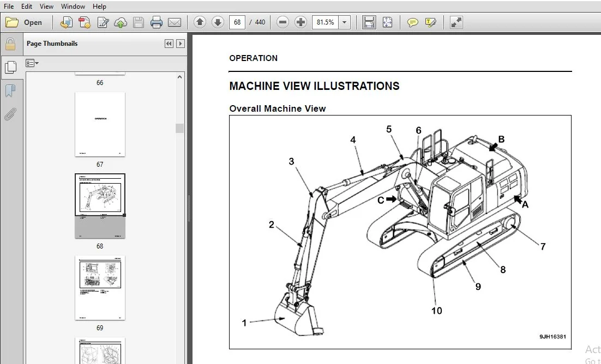601x364 pixels.
Task: Click the create PDF from file icon
Action: (67, 22)
